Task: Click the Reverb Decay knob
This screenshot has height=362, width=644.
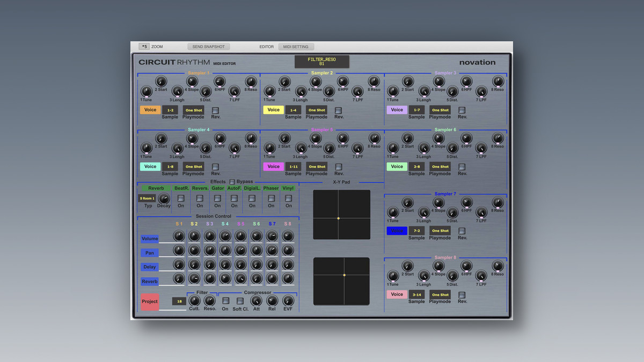Action: (164, 198)
